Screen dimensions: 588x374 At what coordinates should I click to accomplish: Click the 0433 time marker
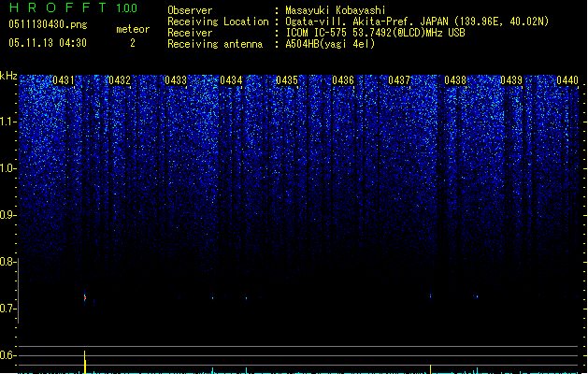point(176,80)
